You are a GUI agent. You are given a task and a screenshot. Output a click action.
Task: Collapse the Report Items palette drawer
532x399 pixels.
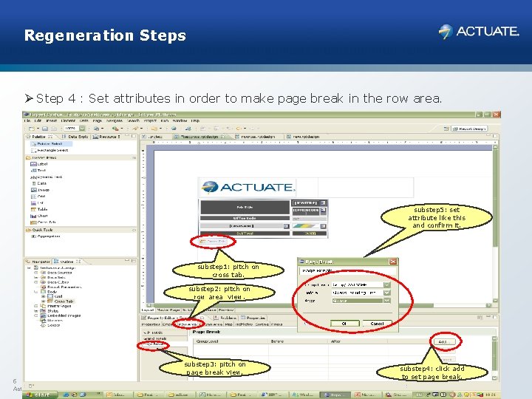click(x=134, y=158)
